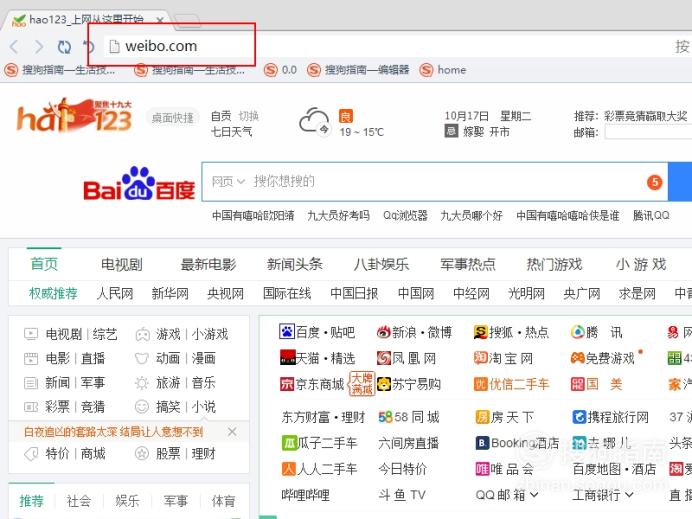
Task: Click the 桌面快捷 button
Action: pos(173,117)
